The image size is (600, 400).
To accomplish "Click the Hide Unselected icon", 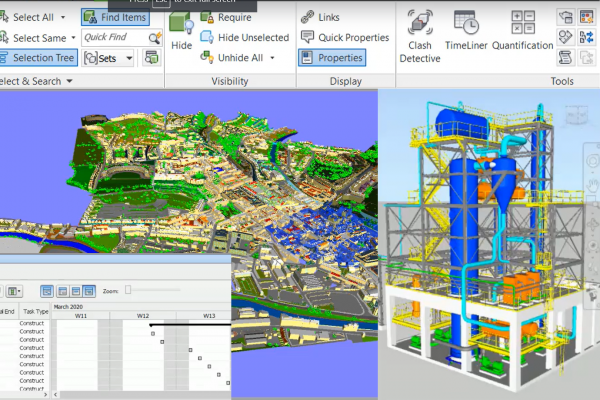I will pyautogui.click(x=206, y=37).
